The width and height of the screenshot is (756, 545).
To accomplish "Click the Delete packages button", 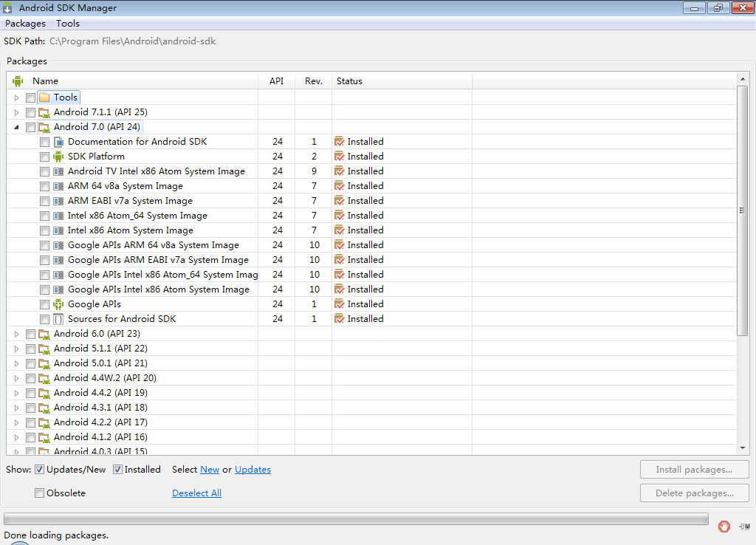I will 694,493.
